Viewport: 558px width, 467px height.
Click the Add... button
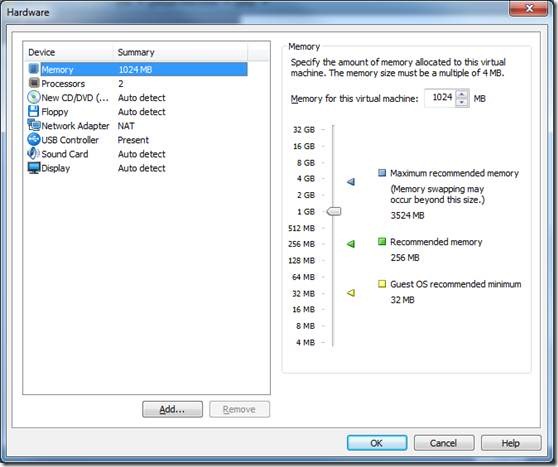coord(172,409)
